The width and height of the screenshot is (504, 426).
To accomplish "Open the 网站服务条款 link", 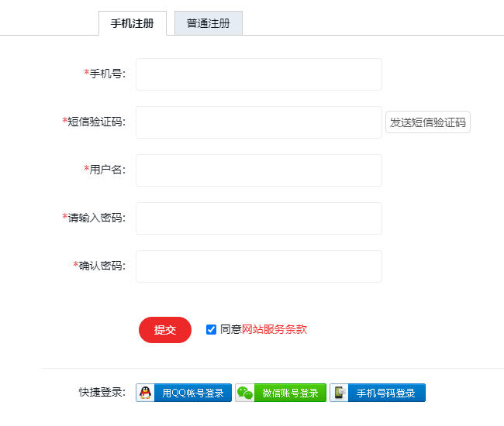I will coord(274,329).
